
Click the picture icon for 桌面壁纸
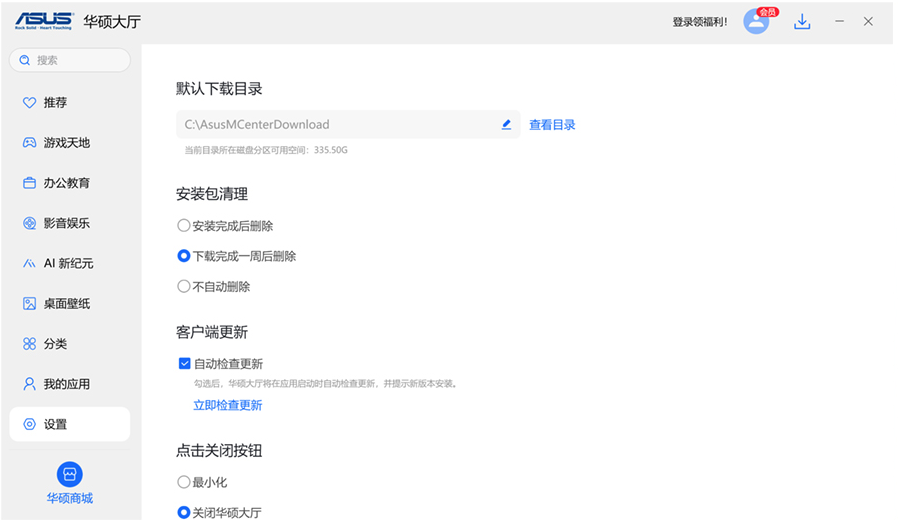(x=29, y=304)
